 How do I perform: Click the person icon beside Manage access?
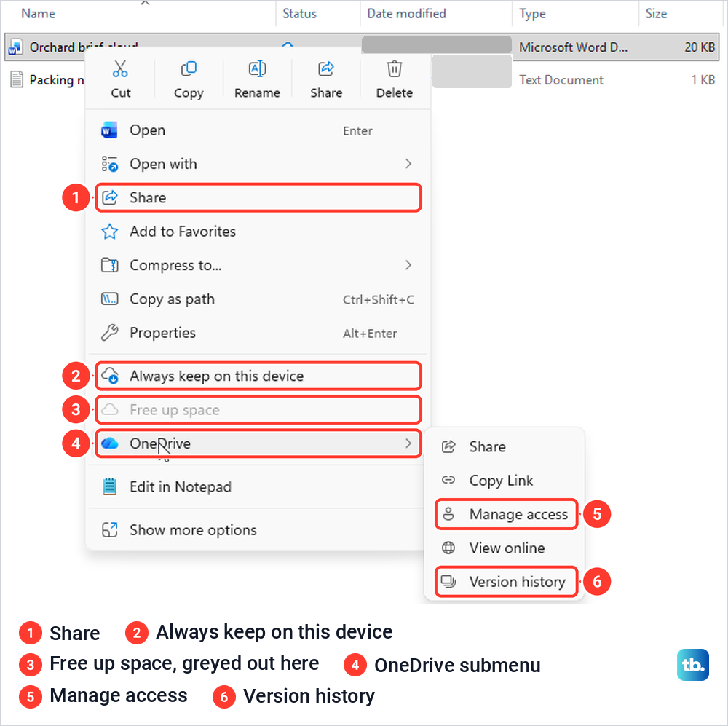448,513
